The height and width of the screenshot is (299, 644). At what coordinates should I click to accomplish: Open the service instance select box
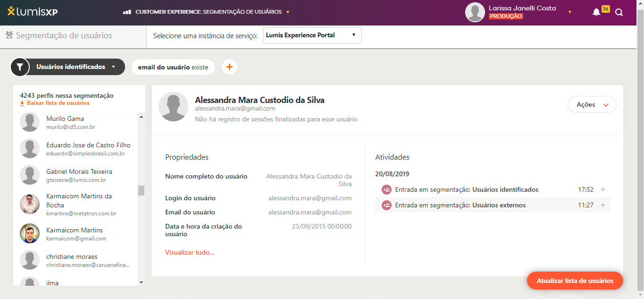[x=312, y=35]
